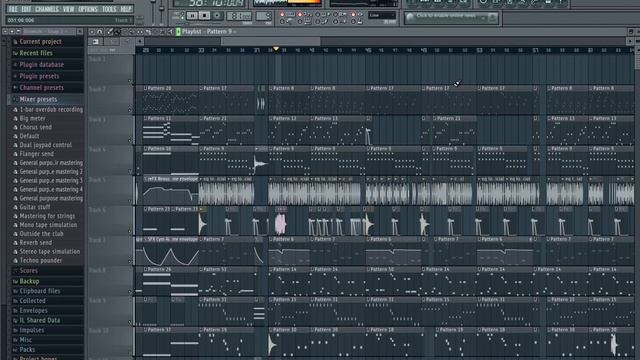Open the FILE menu

pos(13,9)
